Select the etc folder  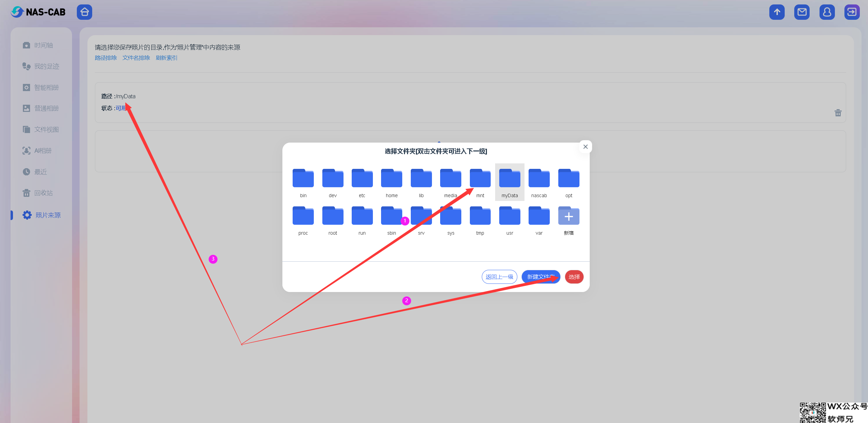click(x=362, y=182)
